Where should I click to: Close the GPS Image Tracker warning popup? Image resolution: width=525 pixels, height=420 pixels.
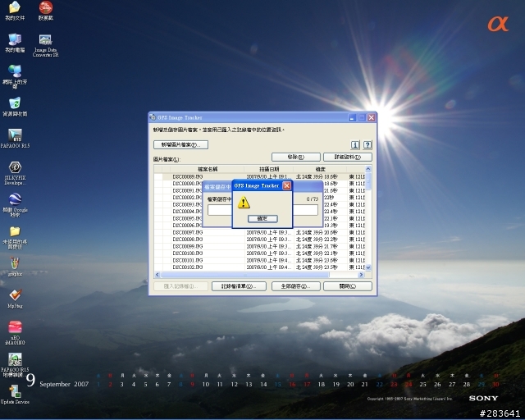[287, 185]
